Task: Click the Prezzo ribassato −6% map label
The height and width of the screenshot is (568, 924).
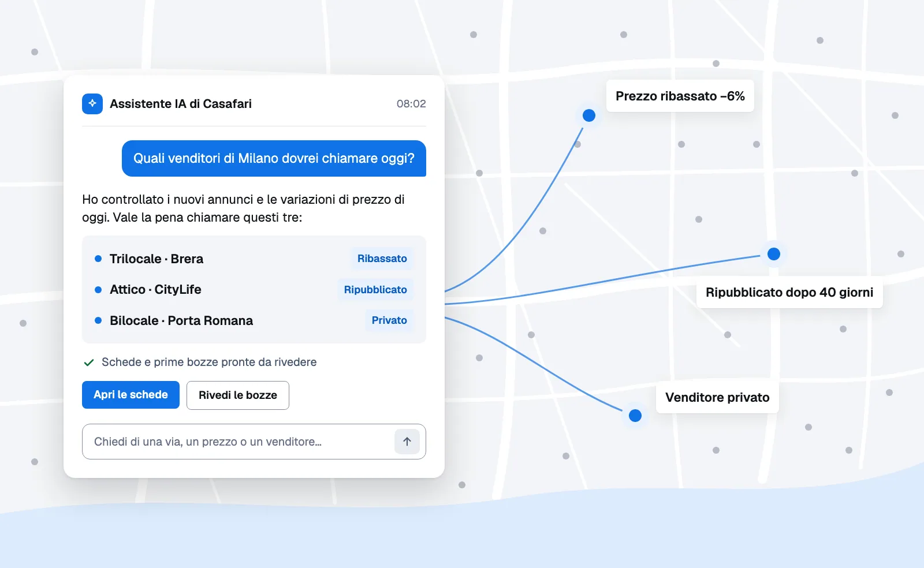Action: 680,96
